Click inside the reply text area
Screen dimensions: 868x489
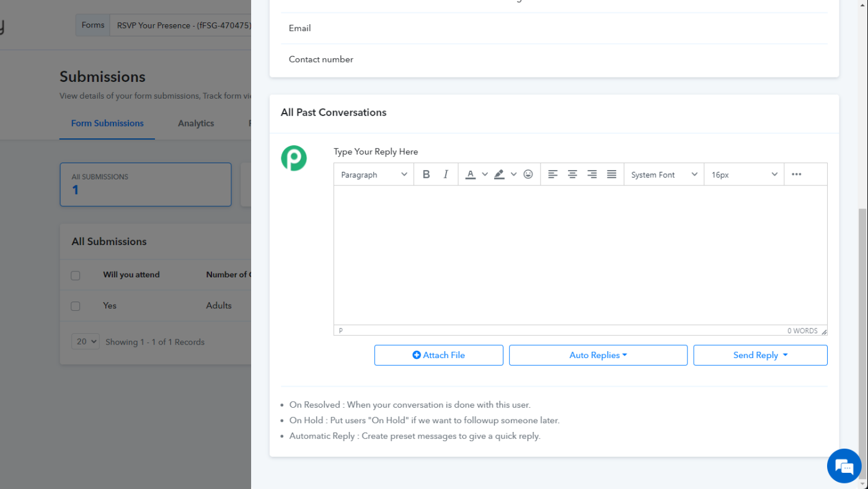(x=580, y=255)
